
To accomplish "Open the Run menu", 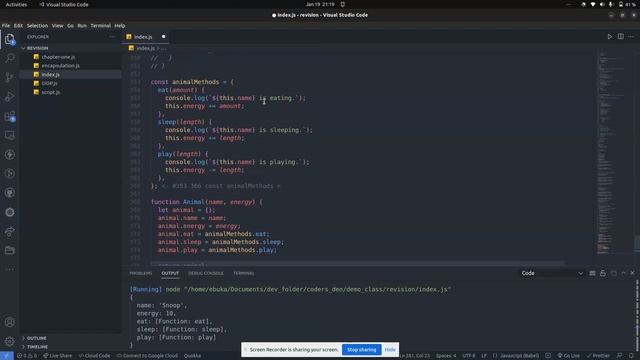I will tap(82, 25).
